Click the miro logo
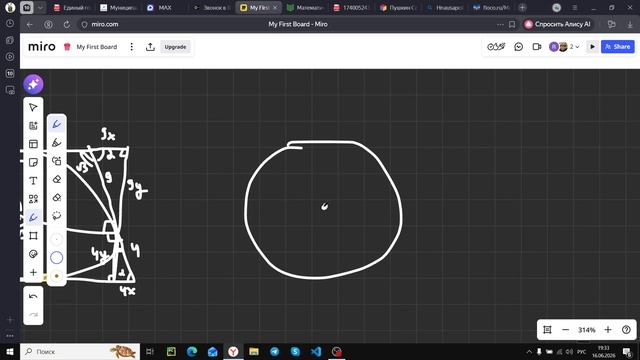Screen dimensions: 640x360 42,47
